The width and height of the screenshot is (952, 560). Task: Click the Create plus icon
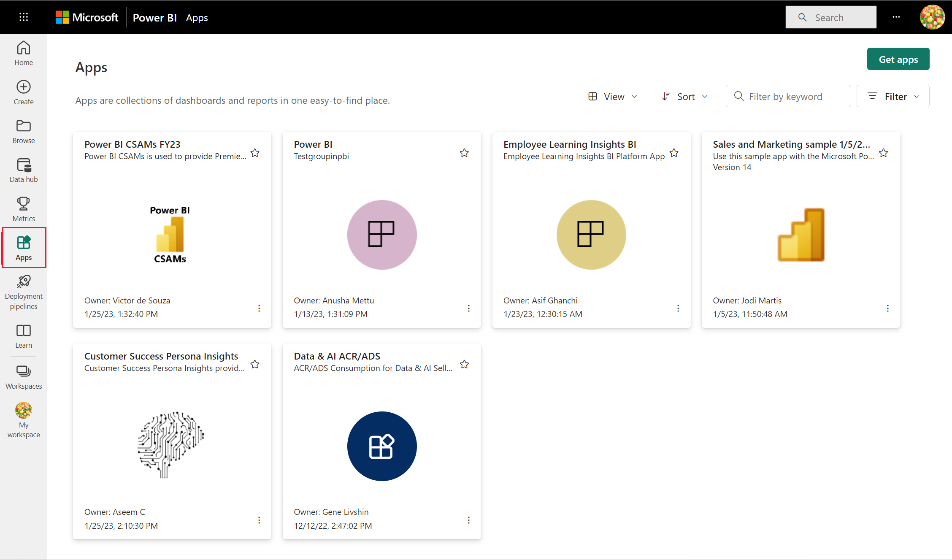24,87
